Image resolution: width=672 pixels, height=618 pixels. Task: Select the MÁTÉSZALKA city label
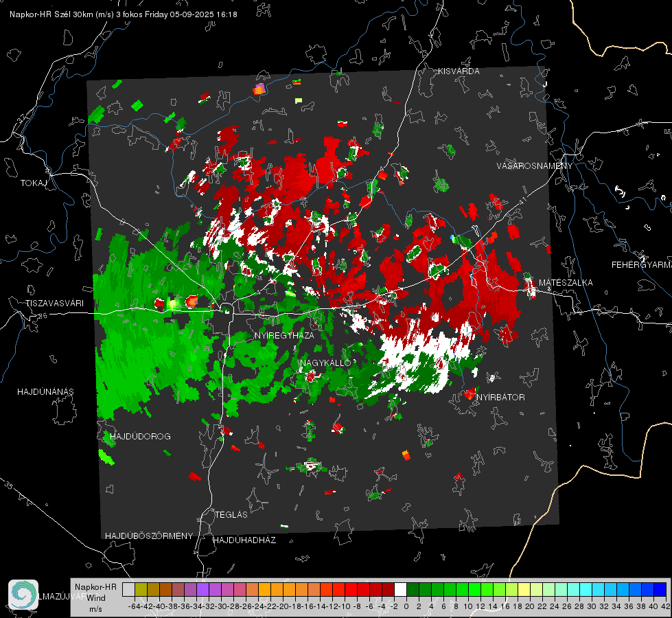[566, 283]
